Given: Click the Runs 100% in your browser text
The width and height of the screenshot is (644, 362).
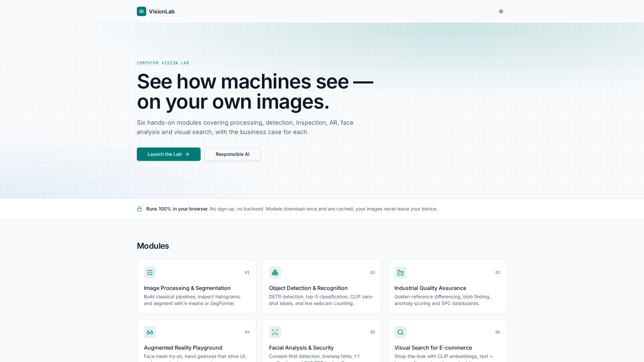Looking at the screenshot, I should (177, 209).
